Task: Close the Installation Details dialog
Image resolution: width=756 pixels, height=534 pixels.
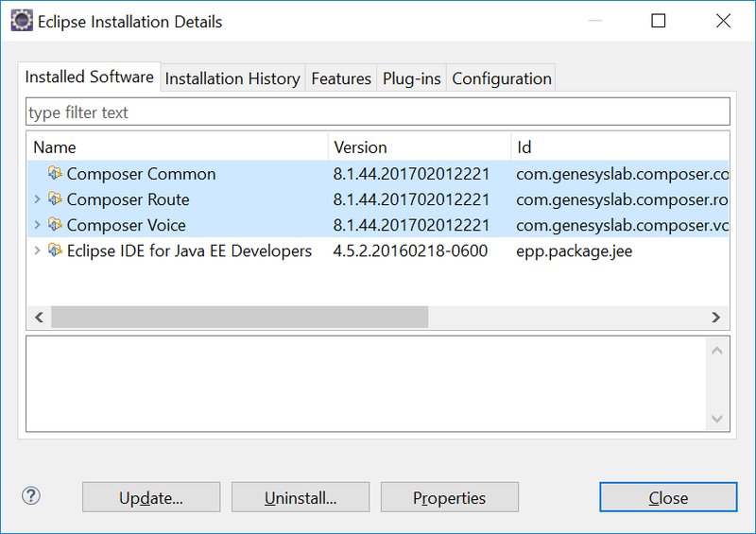Action: pyautogui.click(x=668, y=497)
